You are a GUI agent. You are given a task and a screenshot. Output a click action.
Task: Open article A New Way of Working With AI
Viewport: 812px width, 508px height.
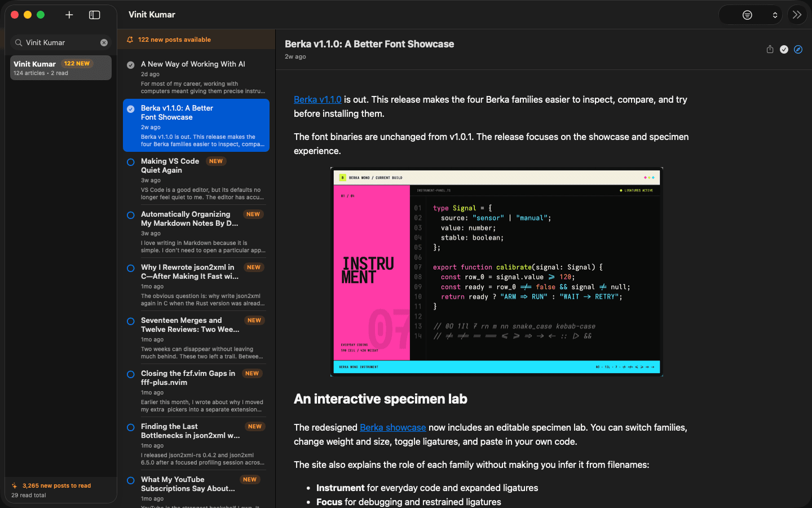coord(196,77)
